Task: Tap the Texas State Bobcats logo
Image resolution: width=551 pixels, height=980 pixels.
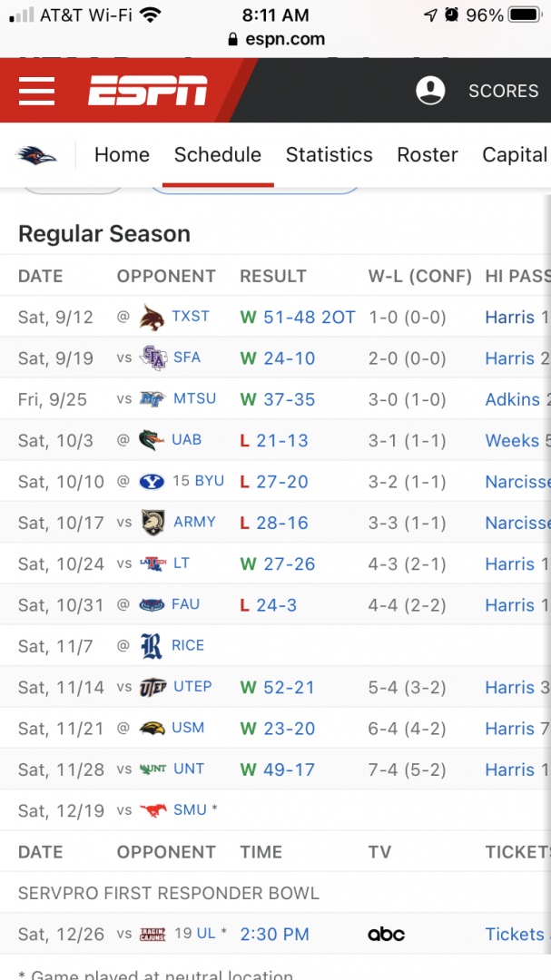Action: [x=153, y=318]
